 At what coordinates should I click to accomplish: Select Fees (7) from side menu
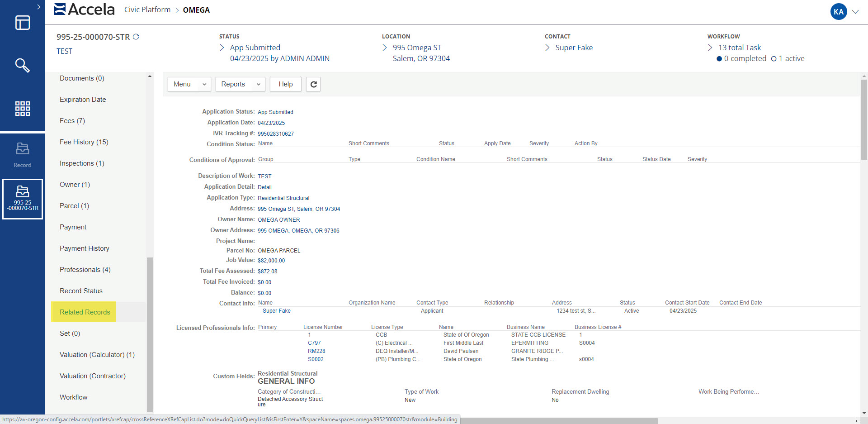[72, 121]
